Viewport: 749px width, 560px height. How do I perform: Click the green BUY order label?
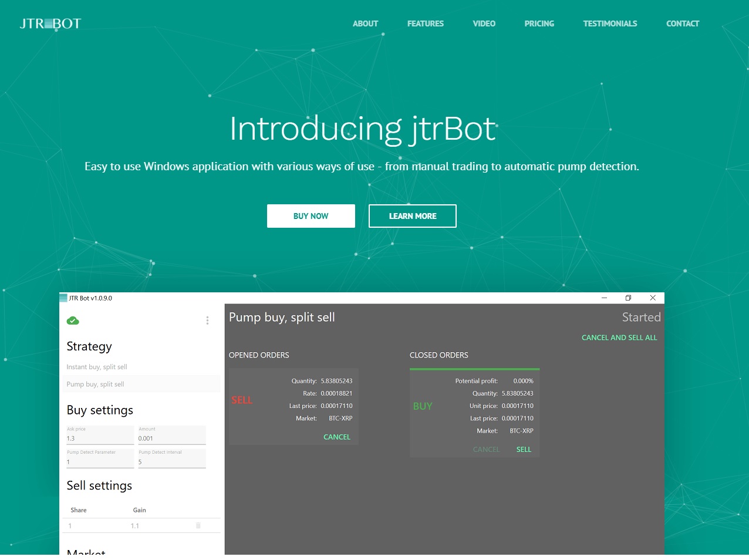(x=423, y=406)
